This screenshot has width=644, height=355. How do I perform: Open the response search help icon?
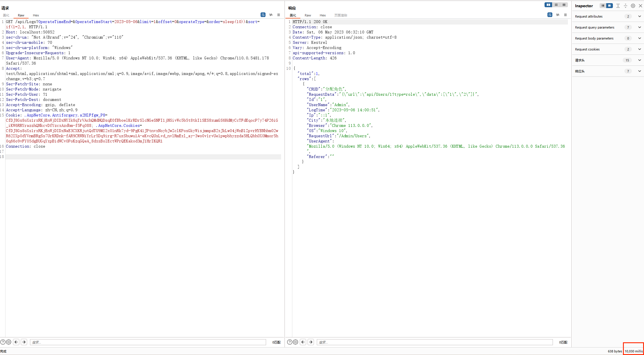[290, 342]
